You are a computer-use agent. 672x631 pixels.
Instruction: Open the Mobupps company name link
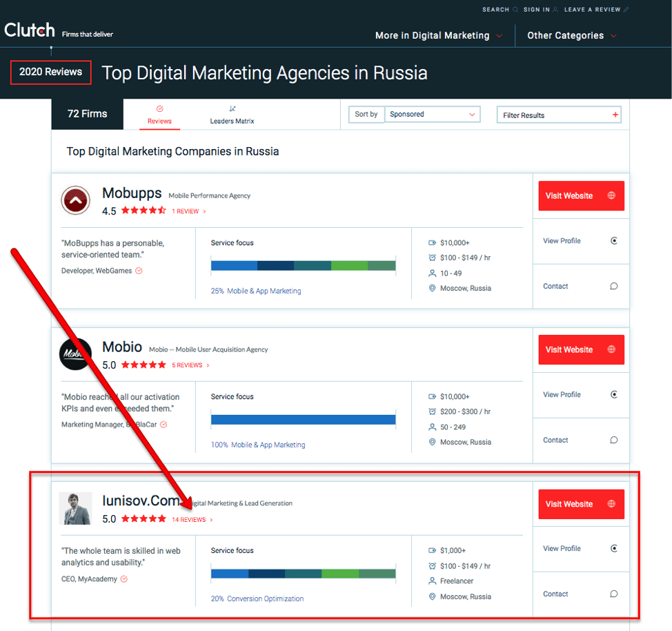click(x=132, y=193)
